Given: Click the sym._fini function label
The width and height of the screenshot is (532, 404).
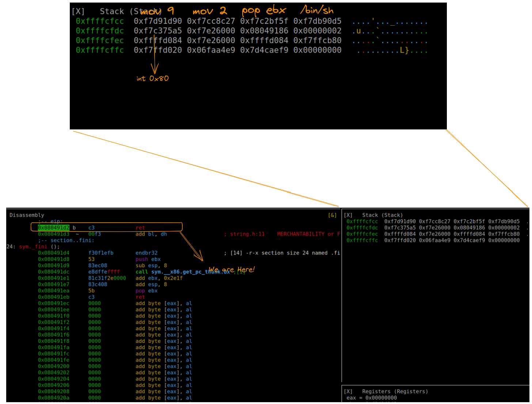Looking at the screenshot, I should 33,247.
